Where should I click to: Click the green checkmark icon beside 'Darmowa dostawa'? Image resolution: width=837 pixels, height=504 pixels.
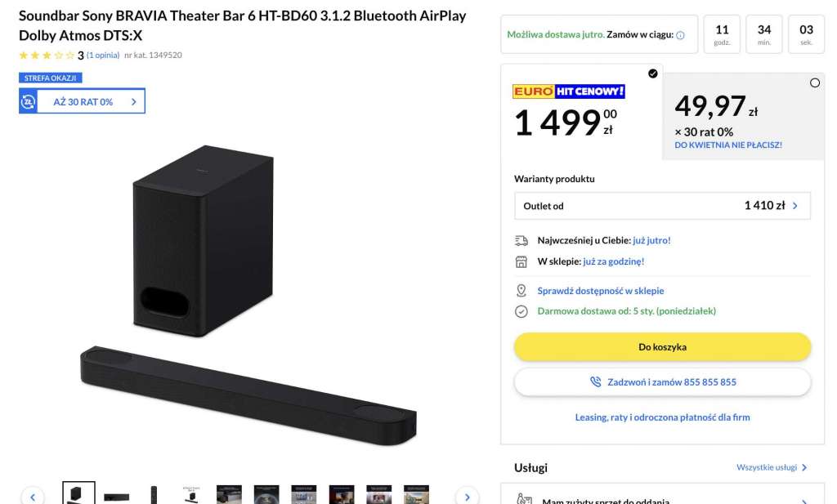tap(519, 311)
